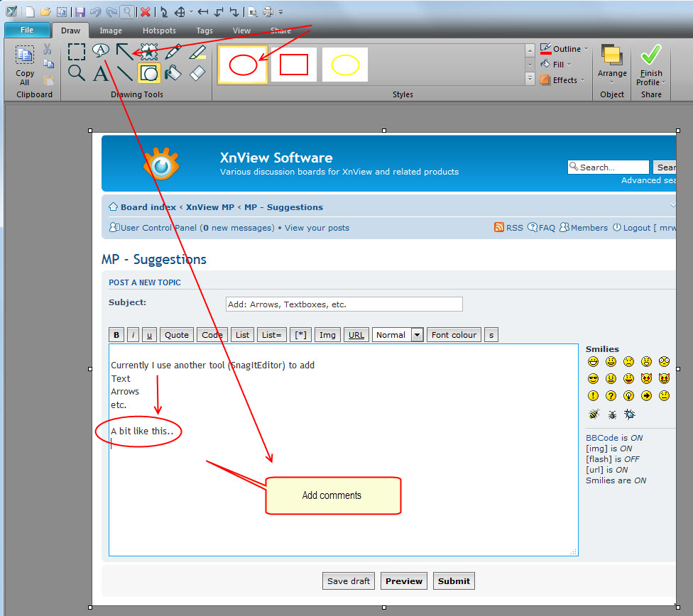
Task: Click the Paste icon in Clipboard group
Action: coord(48,80)
